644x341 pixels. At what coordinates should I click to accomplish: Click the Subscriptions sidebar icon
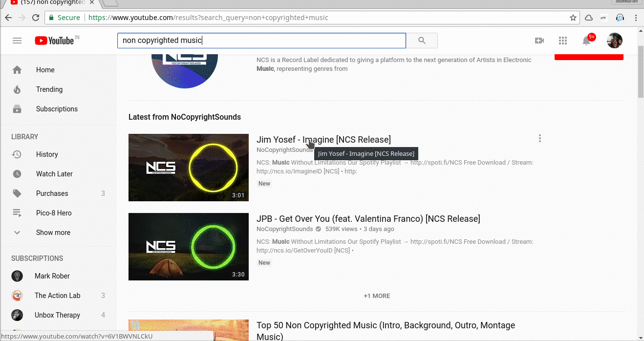click(x=17, y=109)
